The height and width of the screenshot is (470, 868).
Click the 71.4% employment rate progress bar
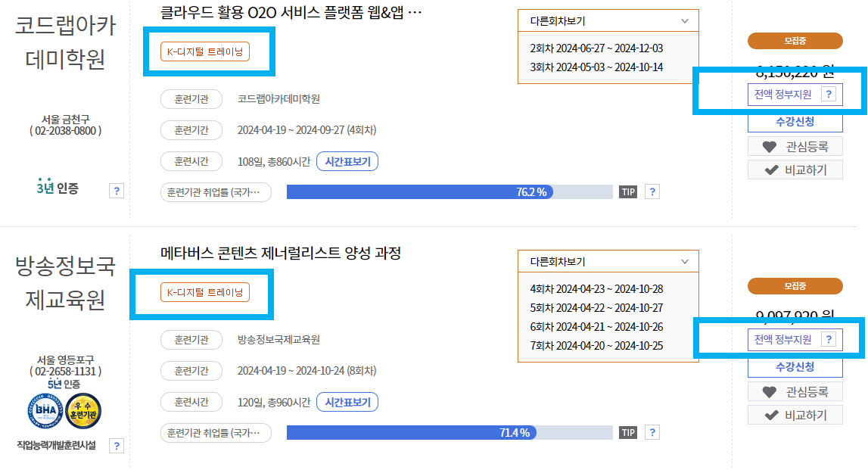click(450, 432)
